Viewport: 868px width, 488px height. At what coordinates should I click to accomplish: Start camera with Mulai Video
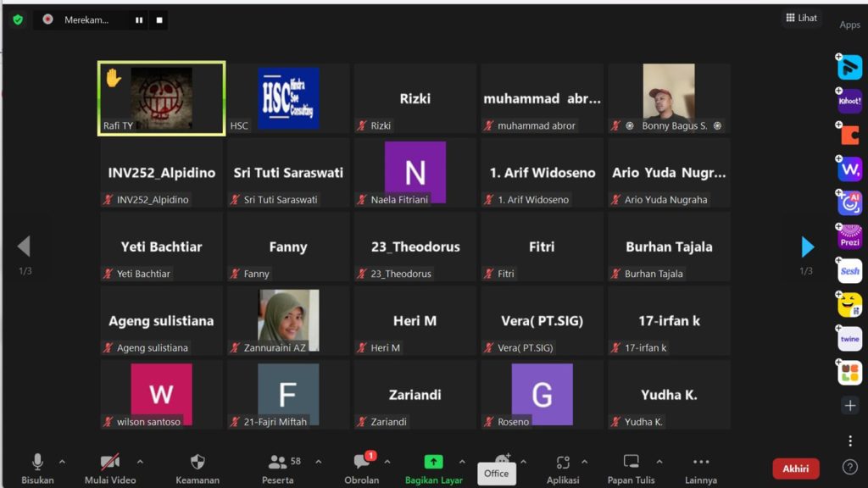pyautogui.click(x=110, y=468)
